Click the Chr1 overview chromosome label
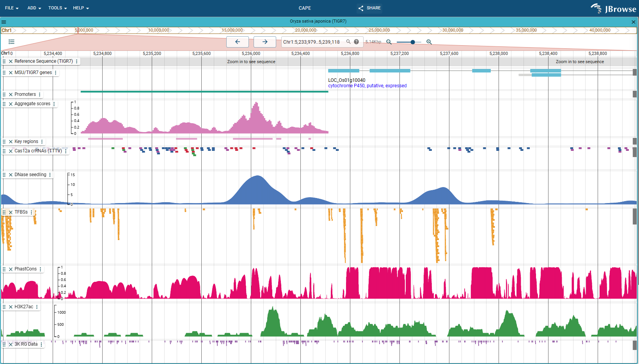The height and width of the screenshot is (364, 639). [x=7, y=30]
